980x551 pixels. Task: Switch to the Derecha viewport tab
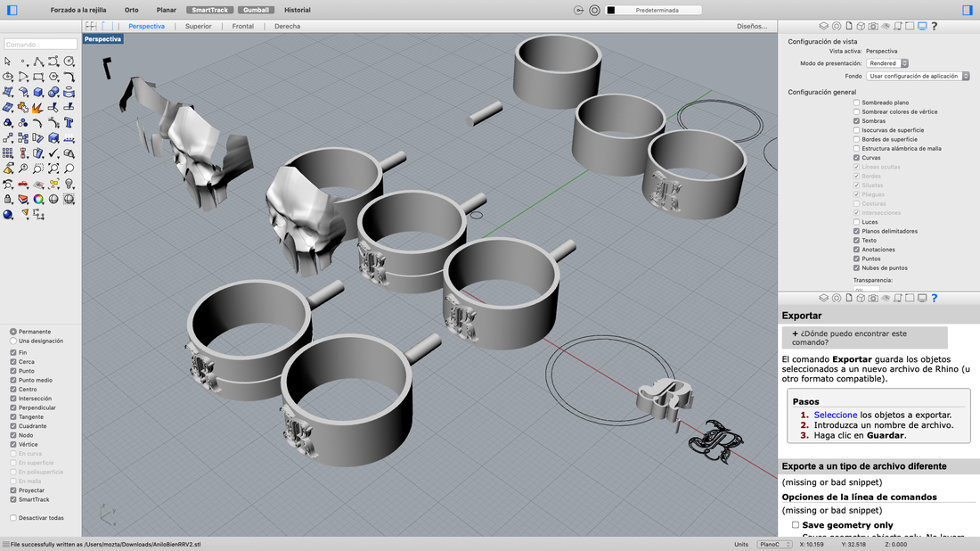(x=288, y=26)
